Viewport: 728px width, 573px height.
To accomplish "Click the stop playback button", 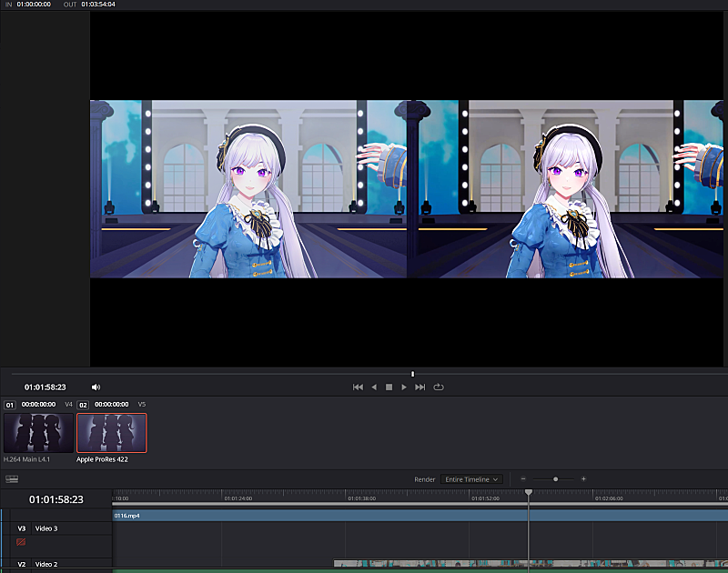I will 389,387.
